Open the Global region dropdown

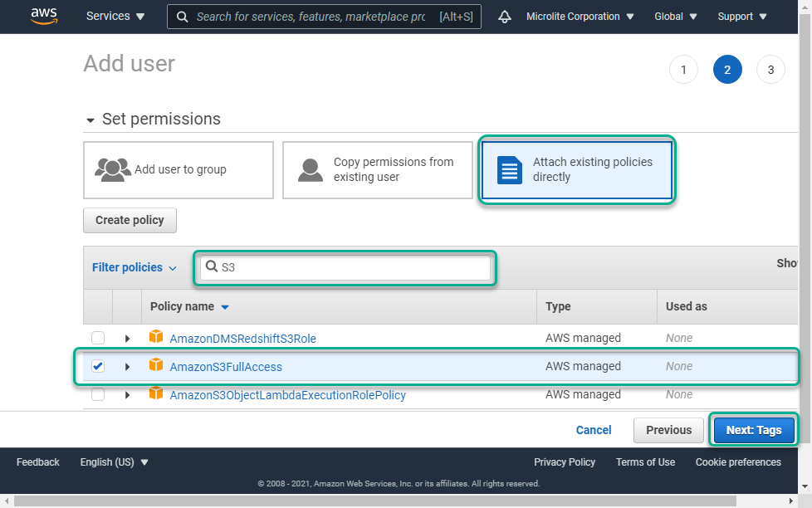[x=675, y=17]
